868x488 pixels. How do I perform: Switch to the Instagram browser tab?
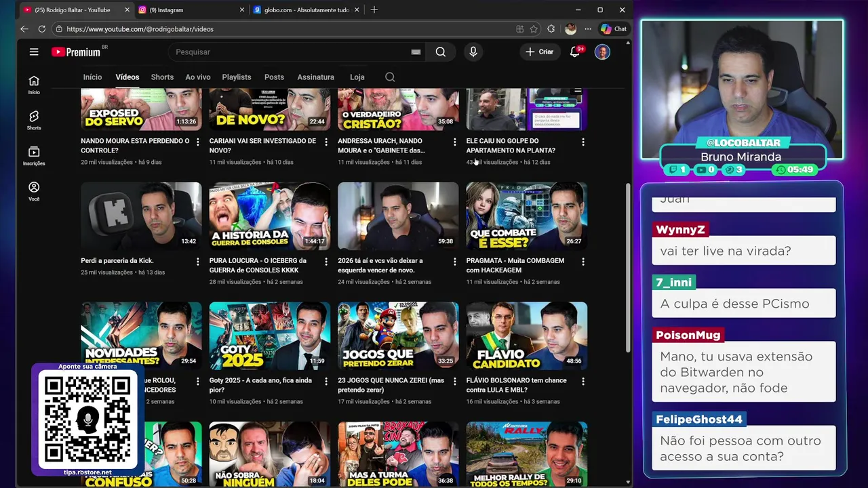click(191, 10)
